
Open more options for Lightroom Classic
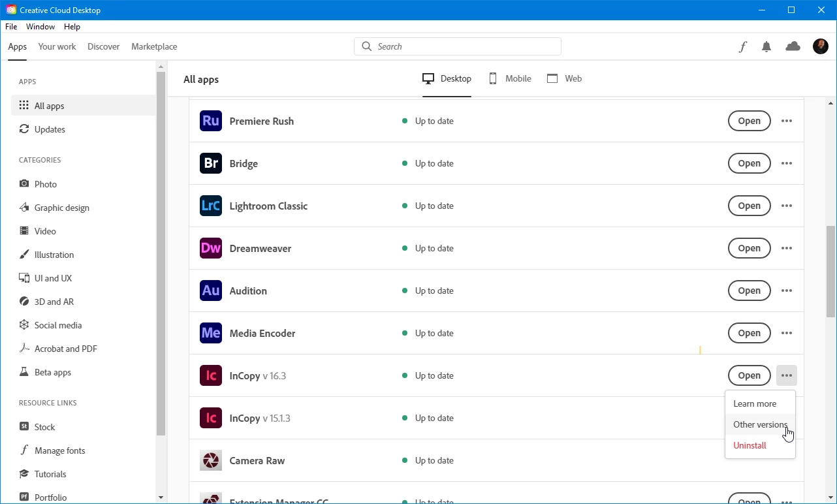(x=787, y=206)
